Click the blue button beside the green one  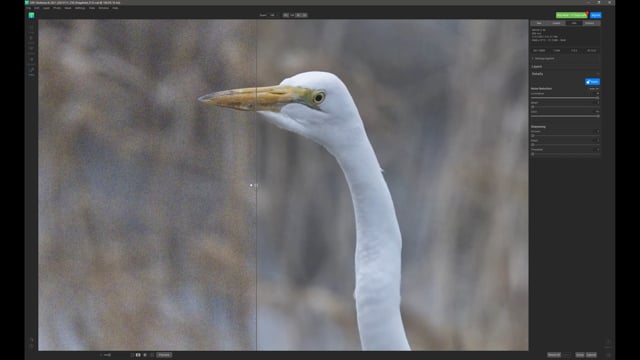click(x=596, y=15)
